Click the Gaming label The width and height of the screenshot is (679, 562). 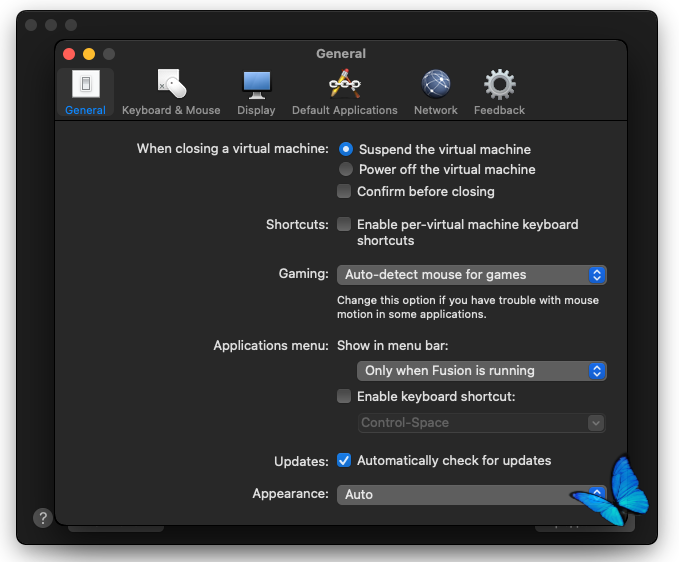click(x=304, y=274)
